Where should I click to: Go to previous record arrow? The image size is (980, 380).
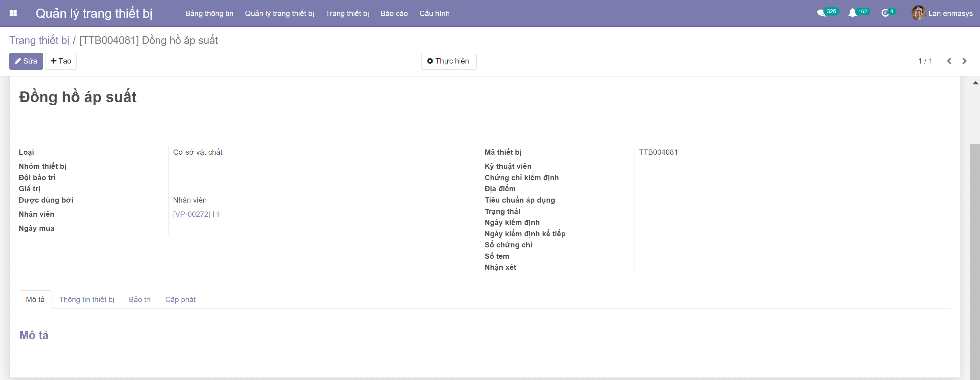coord(949,61)
